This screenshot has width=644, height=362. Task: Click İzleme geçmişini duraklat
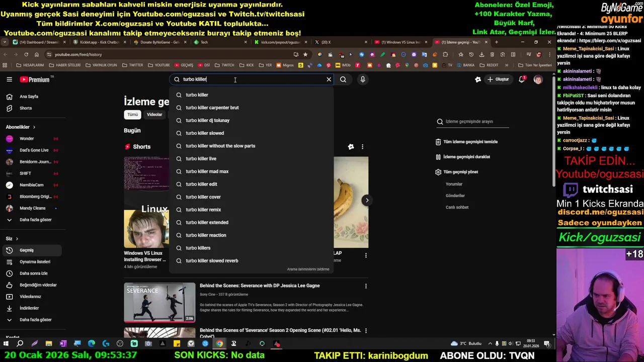(x=462, y=157)
